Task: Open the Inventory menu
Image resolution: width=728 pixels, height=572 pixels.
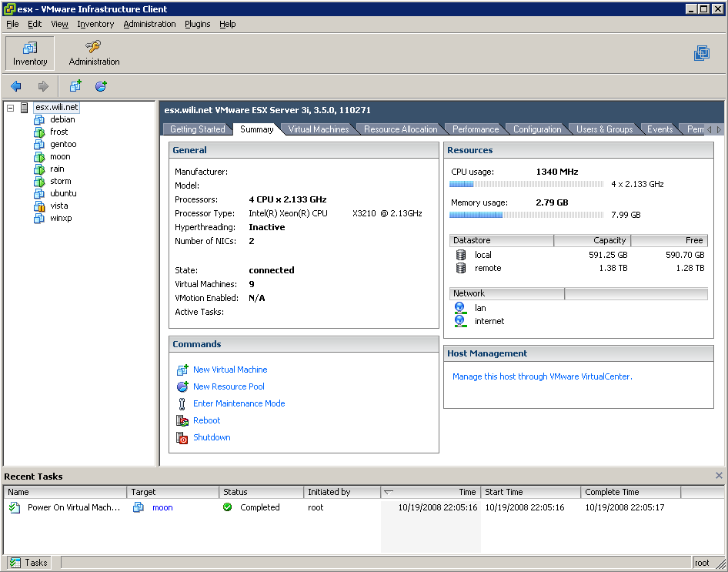Action: click(95, 24)
